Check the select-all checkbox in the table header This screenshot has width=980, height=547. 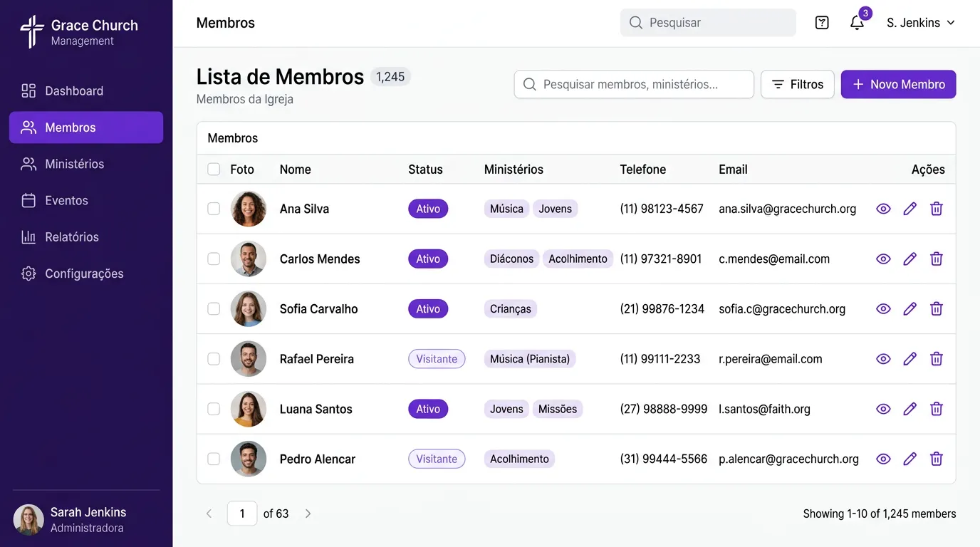click(214, 169)
